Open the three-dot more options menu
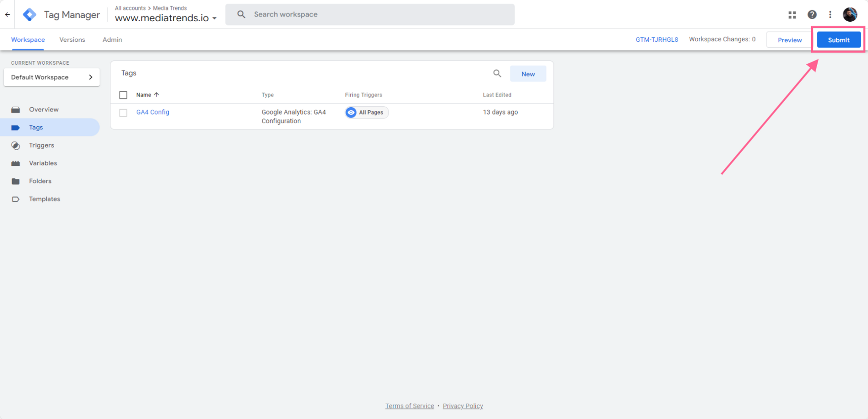 pyautogui.click(x=830, y=15)
